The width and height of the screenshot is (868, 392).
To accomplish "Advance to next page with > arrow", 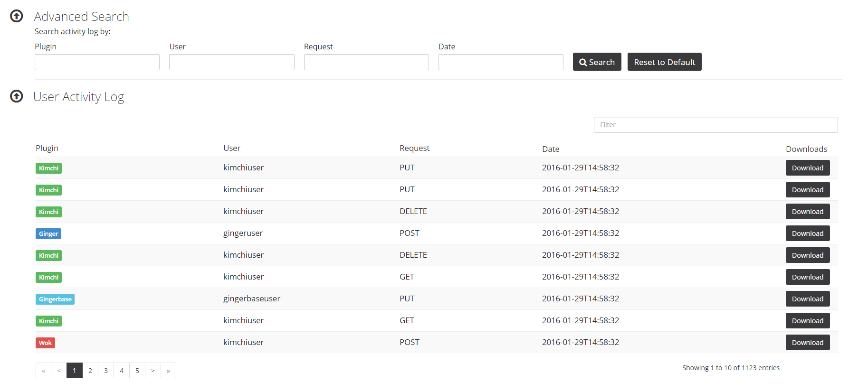I will [x=153, y=371].
